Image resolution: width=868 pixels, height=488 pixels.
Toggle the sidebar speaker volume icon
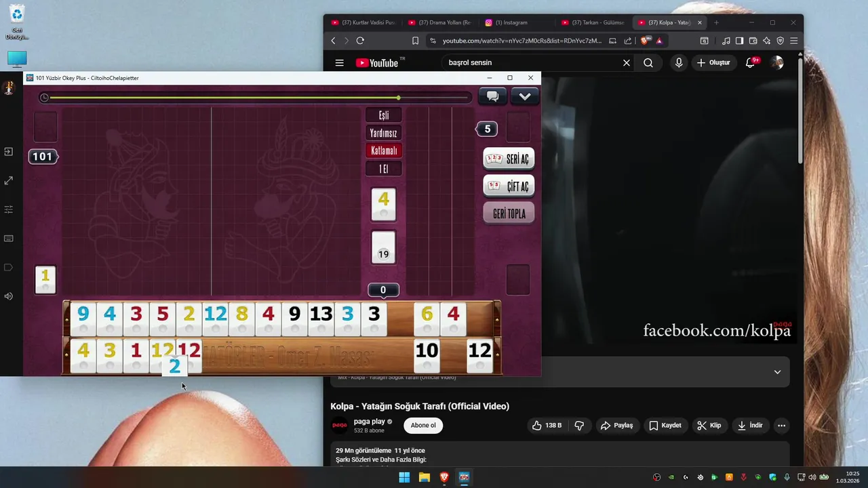tap(8, 296)
